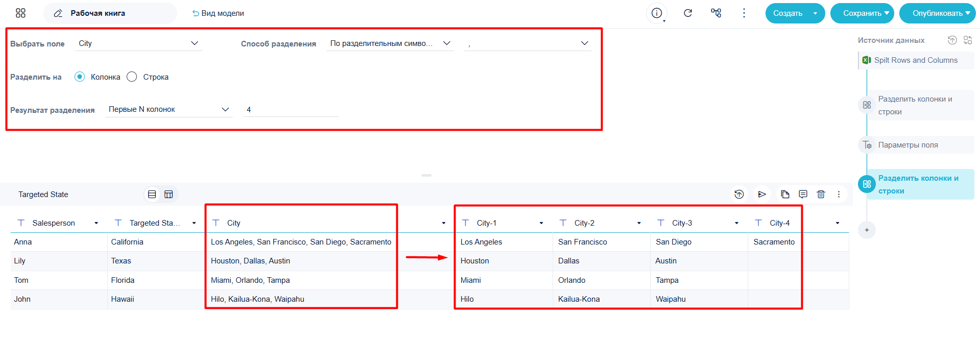
Task: Click the Вид модели link
Action: (x=218, y=13)
